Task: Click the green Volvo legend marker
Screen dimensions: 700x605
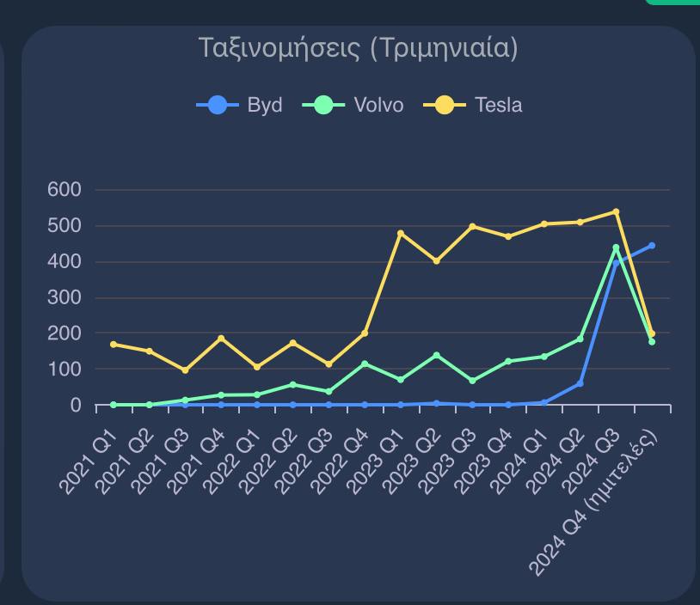Action: pos(324,106)
